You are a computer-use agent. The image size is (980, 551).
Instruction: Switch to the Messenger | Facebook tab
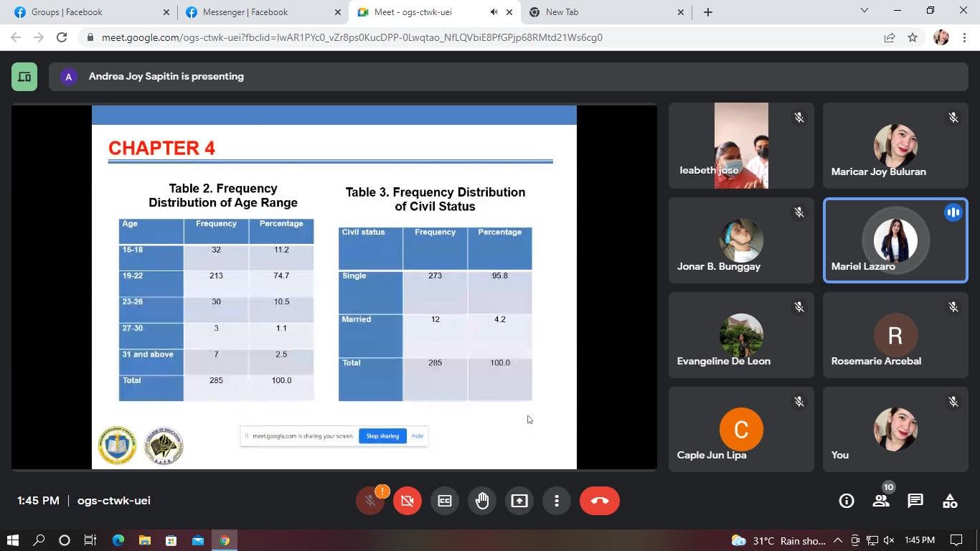[x=263, y=12]
